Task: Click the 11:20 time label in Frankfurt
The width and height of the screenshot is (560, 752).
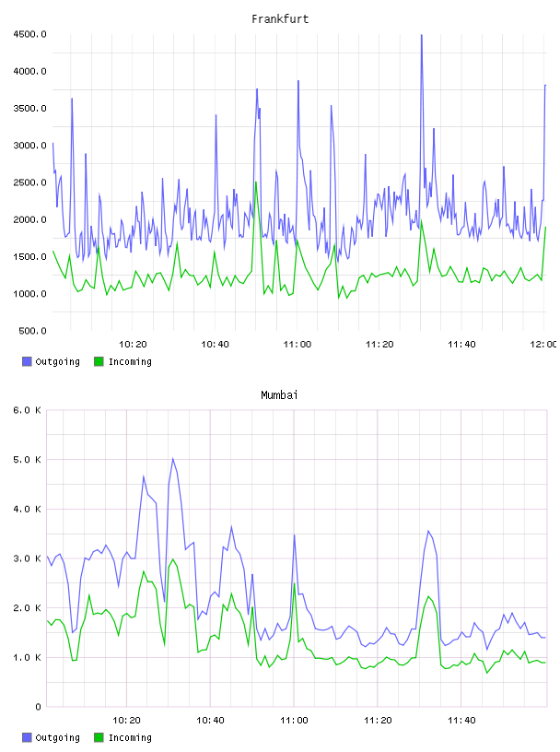Action: click(379, 345)
